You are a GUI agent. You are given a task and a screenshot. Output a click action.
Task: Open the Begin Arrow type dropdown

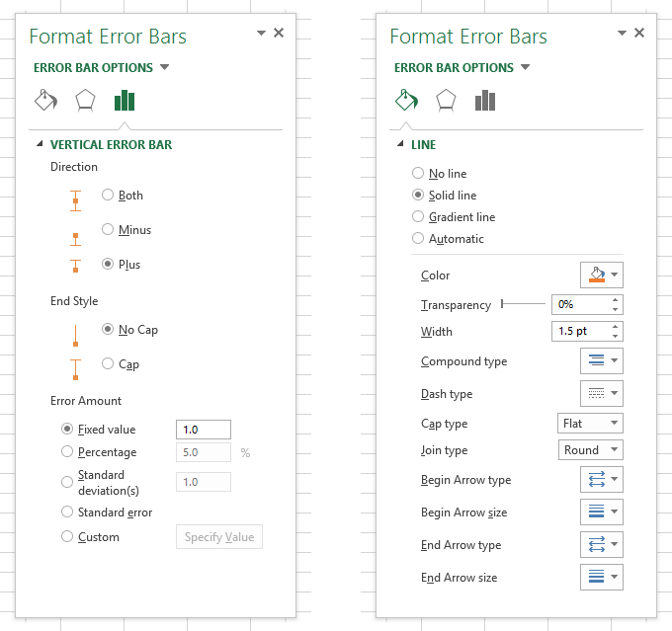pyautogui.click(x=602, y=479)
